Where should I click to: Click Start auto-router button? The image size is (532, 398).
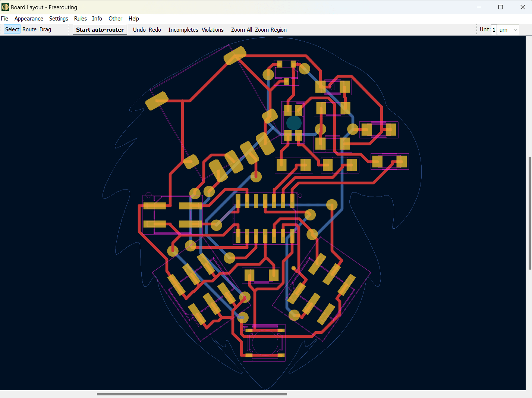[x=100, y=30]
